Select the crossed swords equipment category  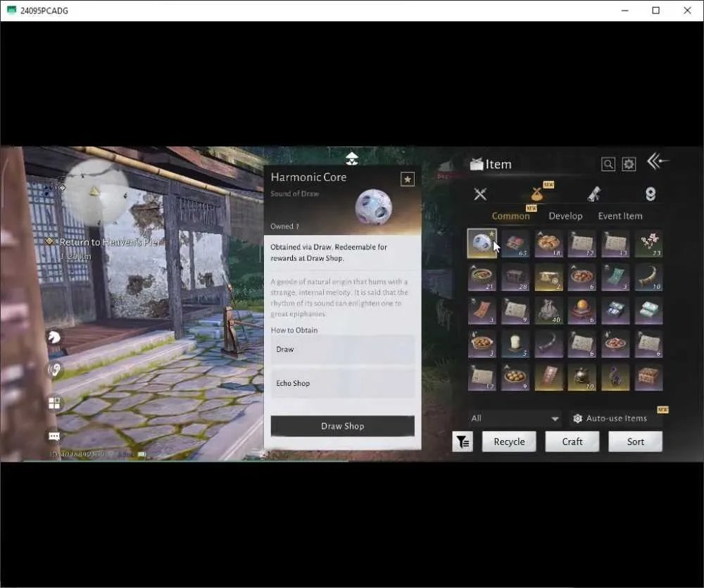pyautogui.click(x=480, y=194)
